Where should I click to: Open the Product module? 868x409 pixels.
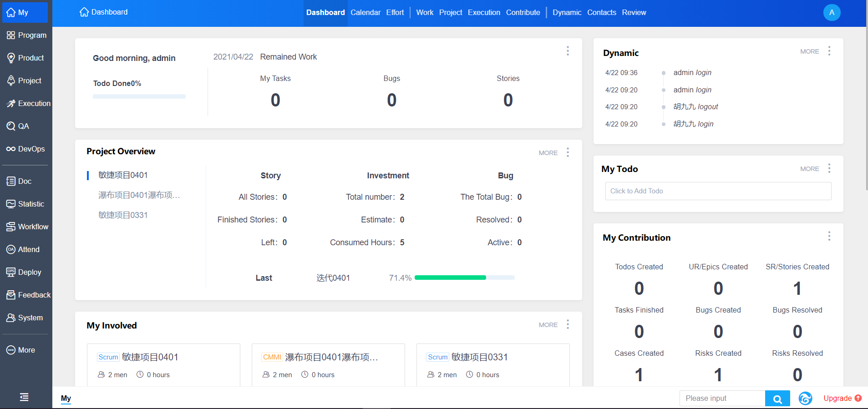click(x=25, y=58)
